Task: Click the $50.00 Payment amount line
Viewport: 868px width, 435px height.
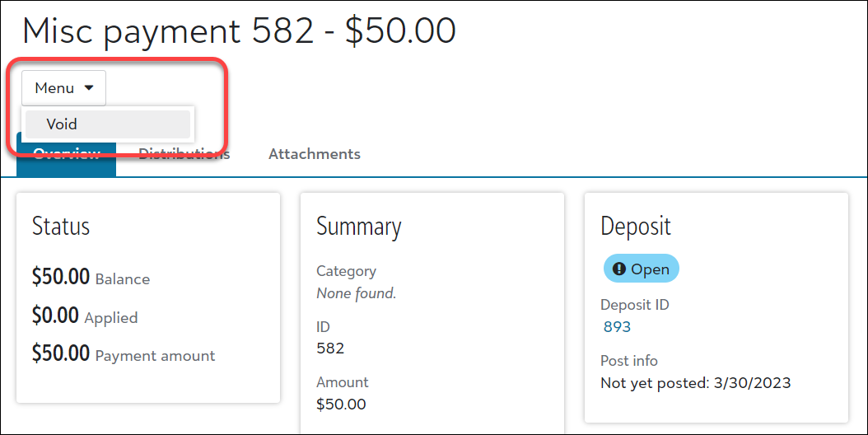Action: click(124, 354)
